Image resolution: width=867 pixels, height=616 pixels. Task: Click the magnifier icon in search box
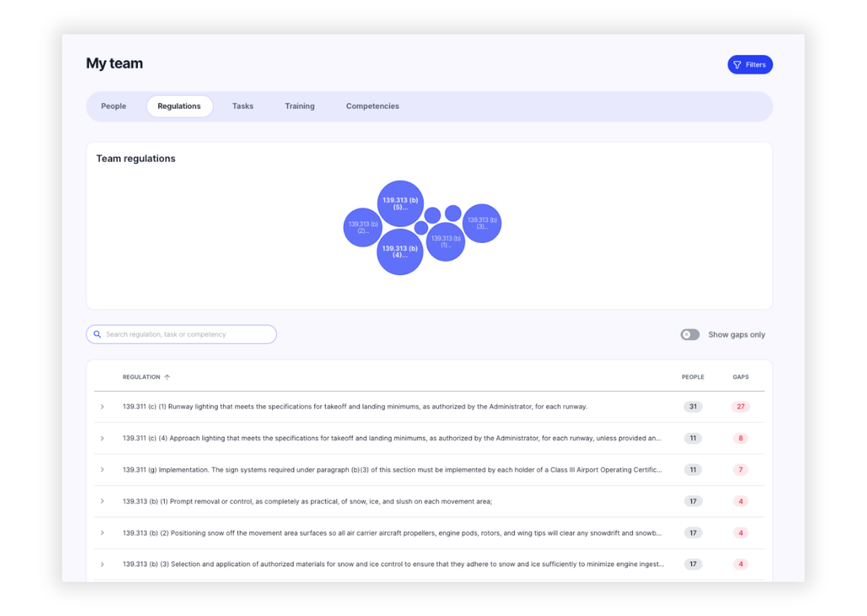click(98, 334)
